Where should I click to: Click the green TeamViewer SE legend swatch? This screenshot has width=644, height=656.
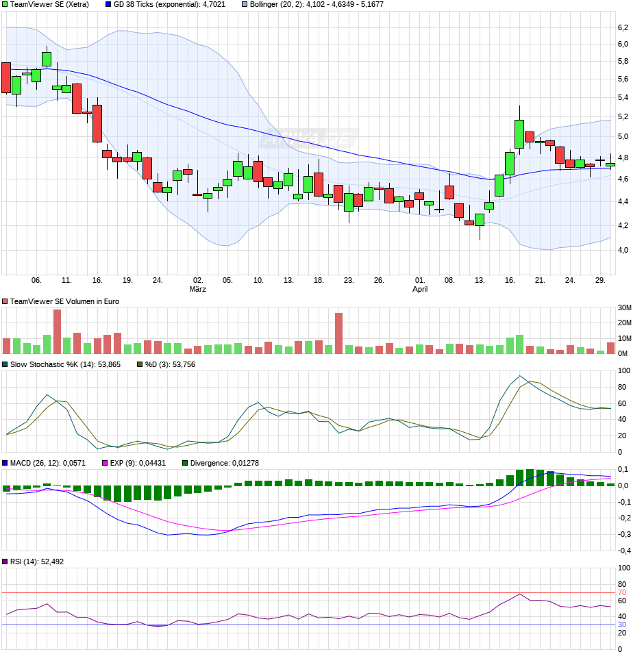tap(5, 5)
